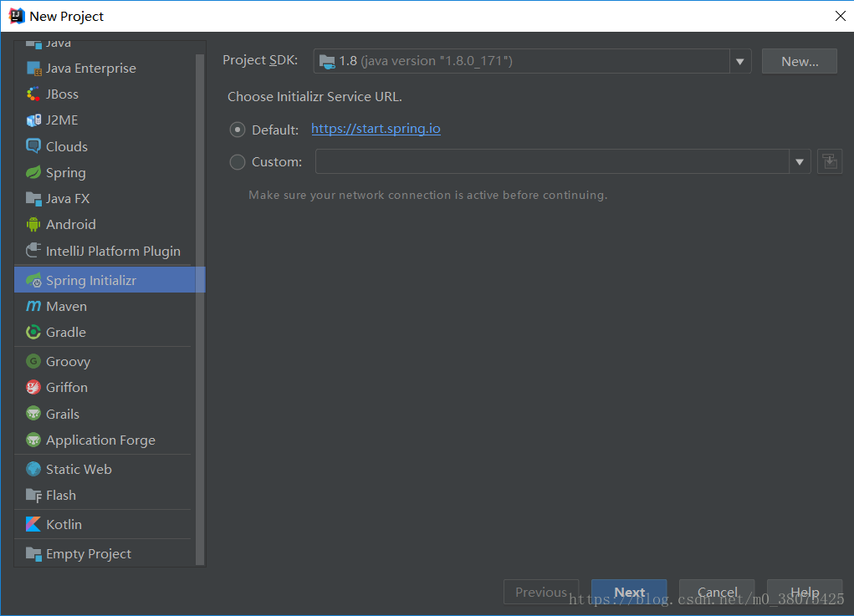Select the Kotlin project type icon
Screen dimensions: 854x616
pos(33,524)
